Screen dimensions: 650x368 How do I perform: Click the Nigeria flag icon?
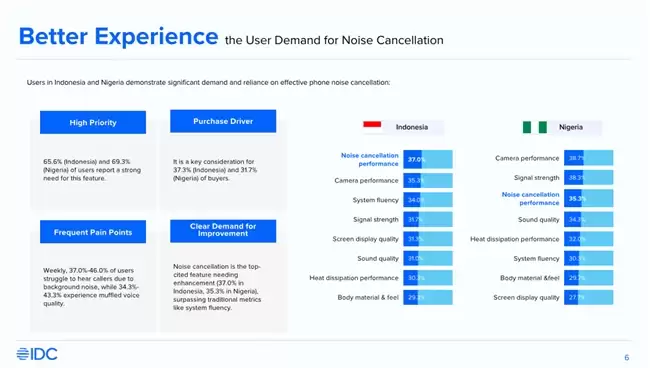tap(535, 127)
